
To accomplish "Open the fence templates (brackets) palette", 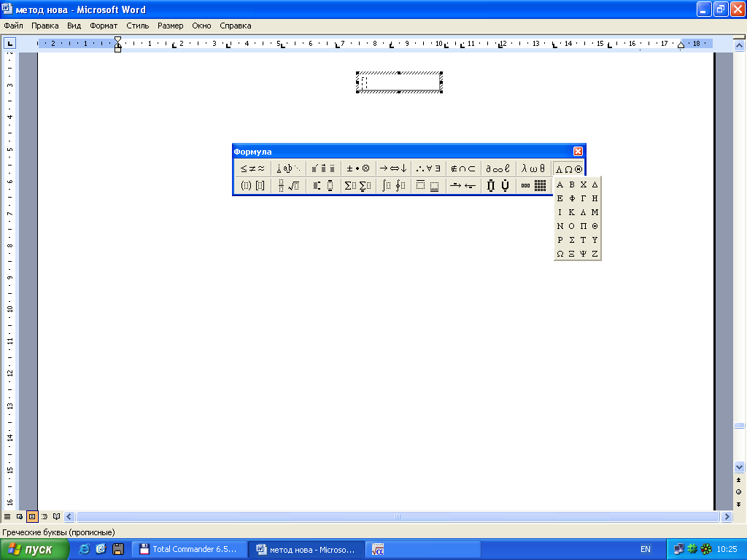I will 252,185.
